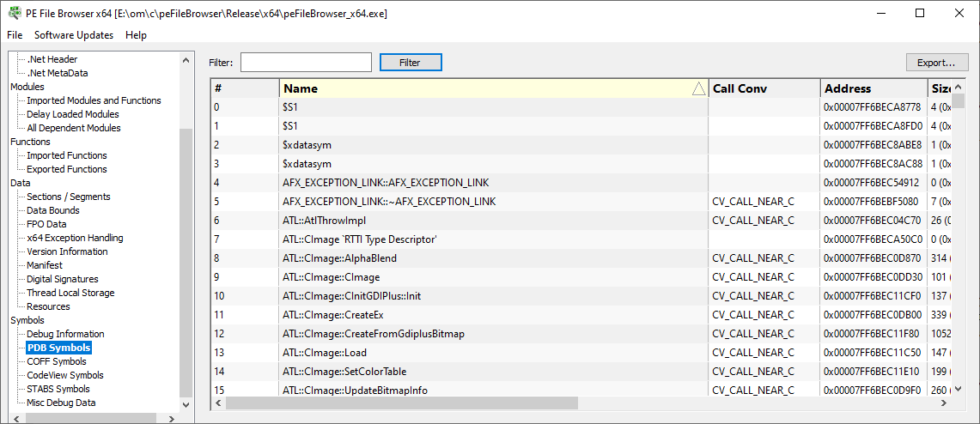The height and width of the screenshot is (424, 980).
Task: Click the table's horizontal scroll-left arrow
Action: (219, 403)
